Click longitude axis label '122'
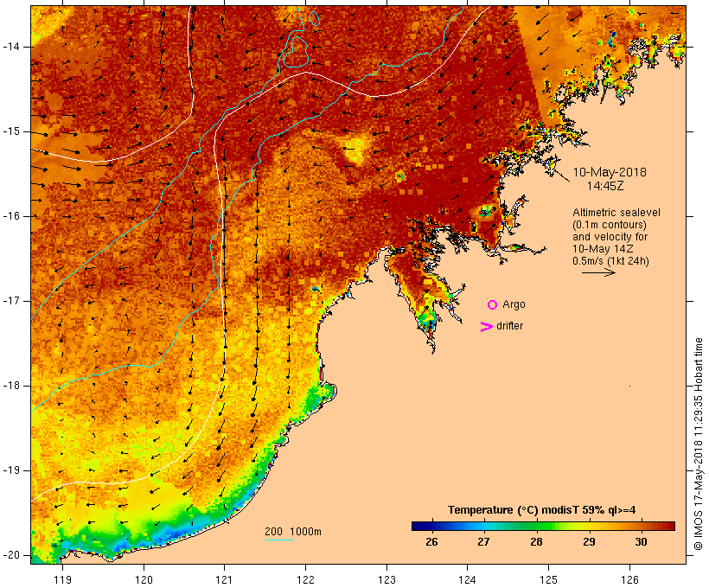 click(306, 579)
